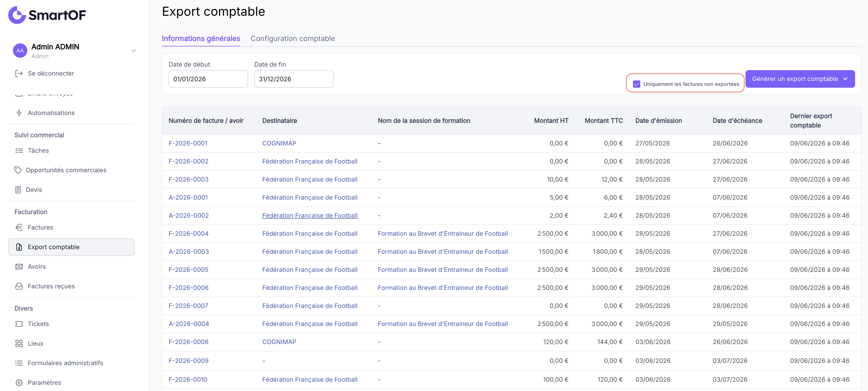Image resolution: width=868 pixels, height=391 pixels.
Task: Click the '1 800,00 €' TTC amount cell
Action: pyautogui.click(x=608, y=252)
